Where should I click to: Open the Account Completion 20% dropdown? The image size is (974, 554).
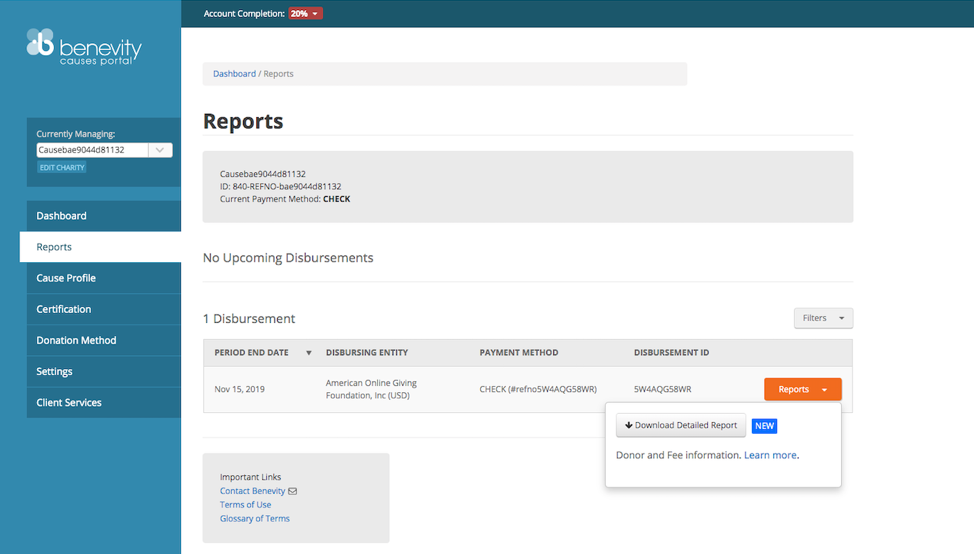[305, 14]
